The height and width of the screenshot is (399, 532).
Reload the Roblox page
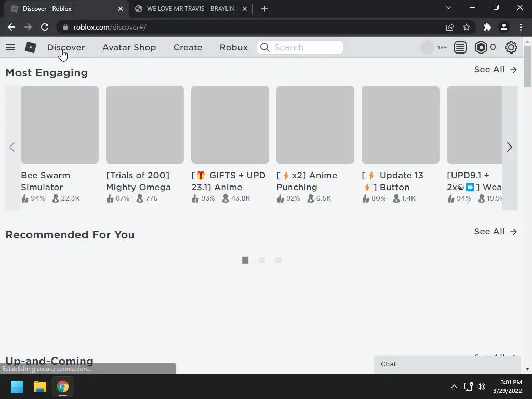[x=45, y=27]
